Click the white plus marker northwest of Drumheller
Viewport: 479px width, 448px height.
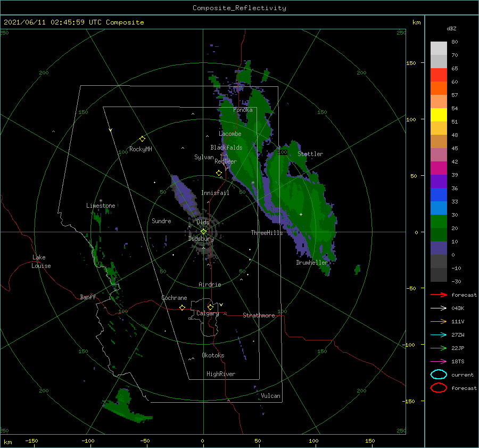301,214
